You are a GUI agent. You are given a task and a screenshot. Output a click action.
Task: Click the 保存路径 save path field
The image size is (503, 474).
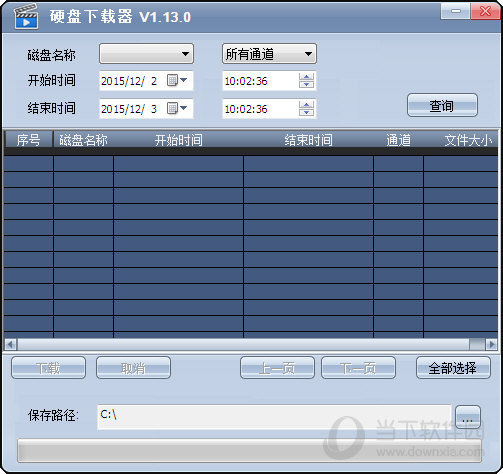(x=274, y=417)
